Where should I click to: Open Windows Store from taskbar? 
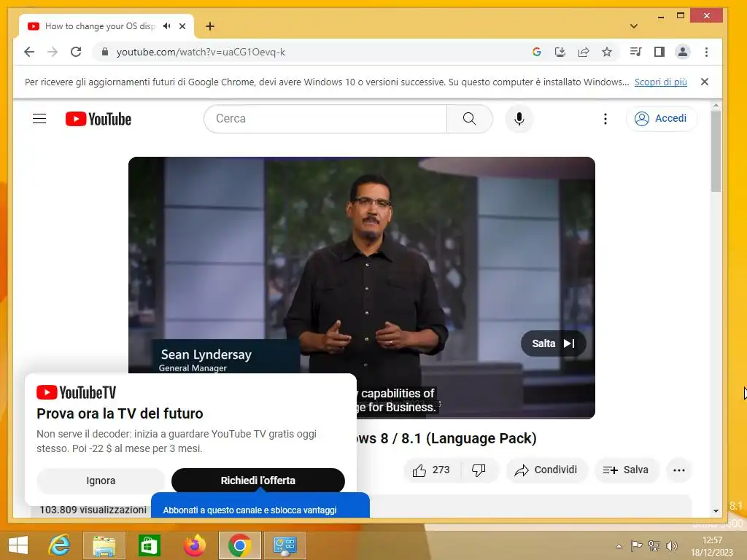coord(149,545)
